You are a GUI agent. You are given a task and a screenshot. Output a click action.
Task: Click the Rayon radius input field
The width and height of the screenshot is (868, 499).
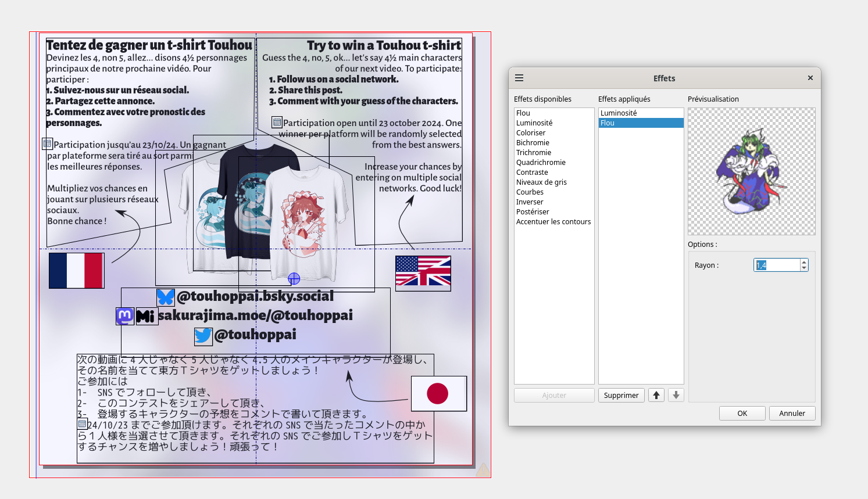[x=777, y=265]
